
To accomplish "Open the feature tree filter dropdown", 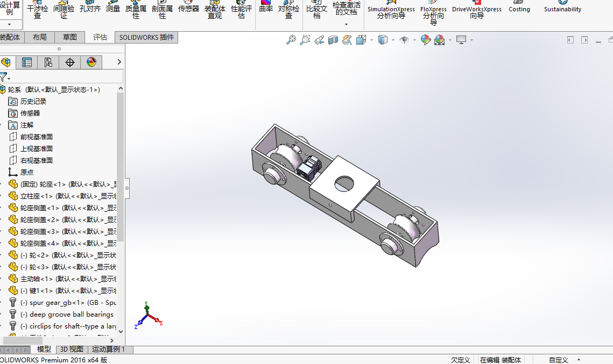I will click(x=5, y=77).
